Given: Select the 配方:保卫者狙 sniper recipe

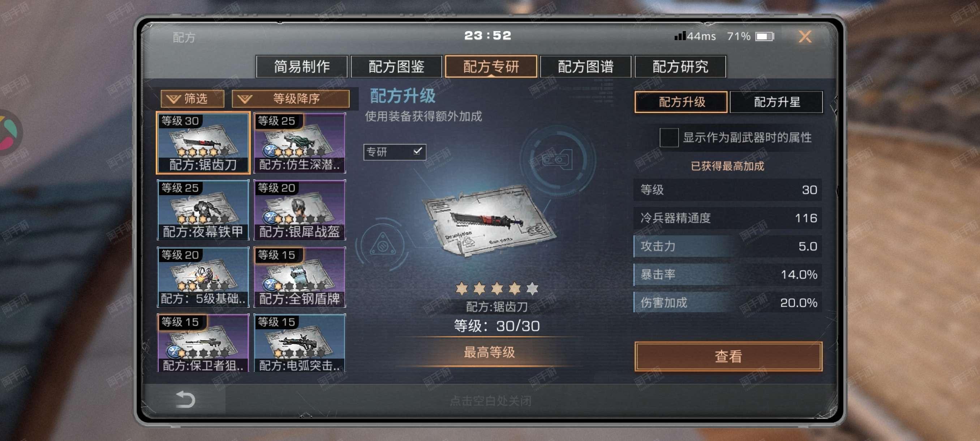Looking at the screenshot, I should coord(203,343).
